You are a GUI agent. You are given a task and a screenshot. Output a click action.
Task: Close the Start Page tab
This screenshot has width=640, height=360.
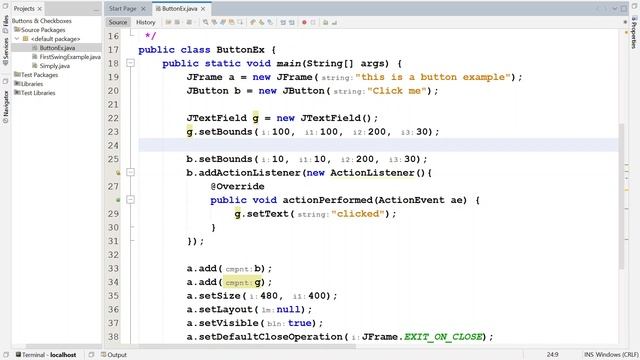(143, 9)
